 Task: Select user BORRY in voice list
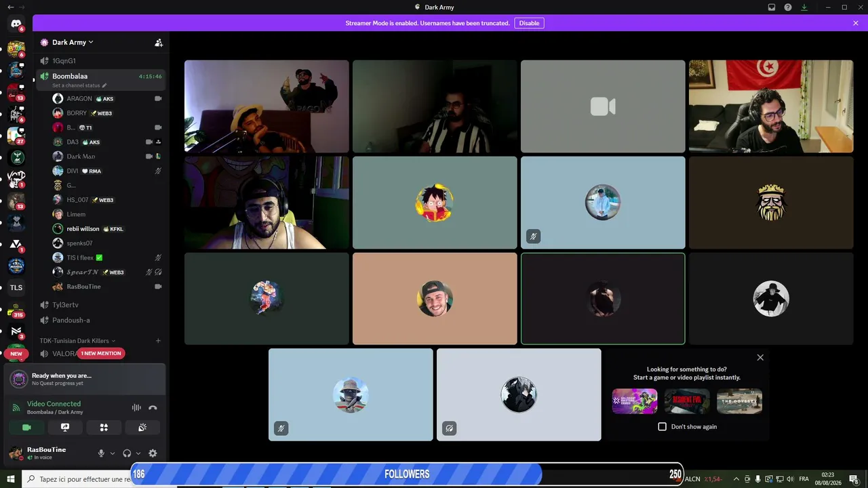[107, 113]
